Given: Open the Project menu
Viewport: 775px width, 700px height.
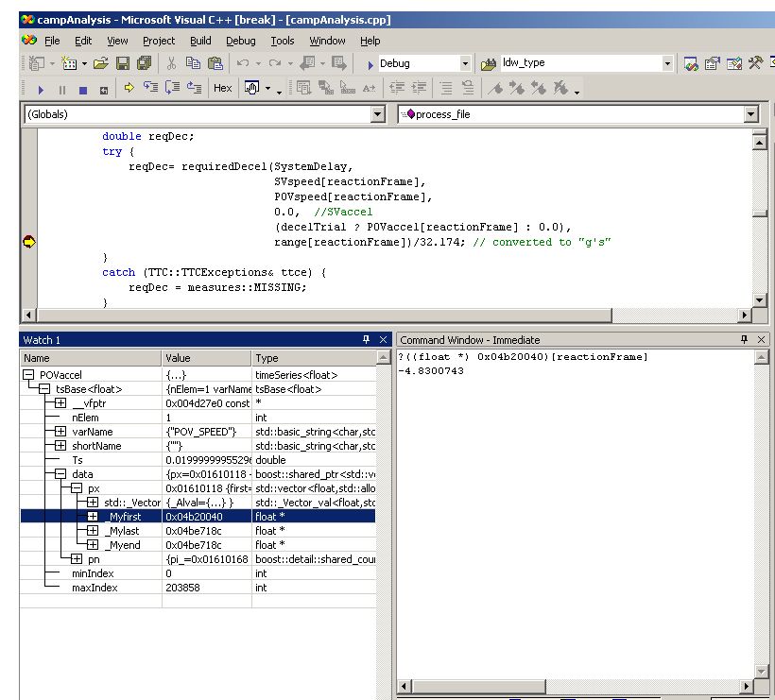Looking at the screenshot, I should coord(159,41).
